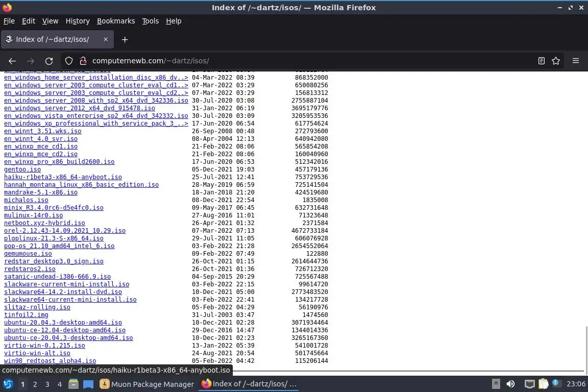Download minix_R3.4.0rc6-d5e4fc0.iso

(54, 207)
